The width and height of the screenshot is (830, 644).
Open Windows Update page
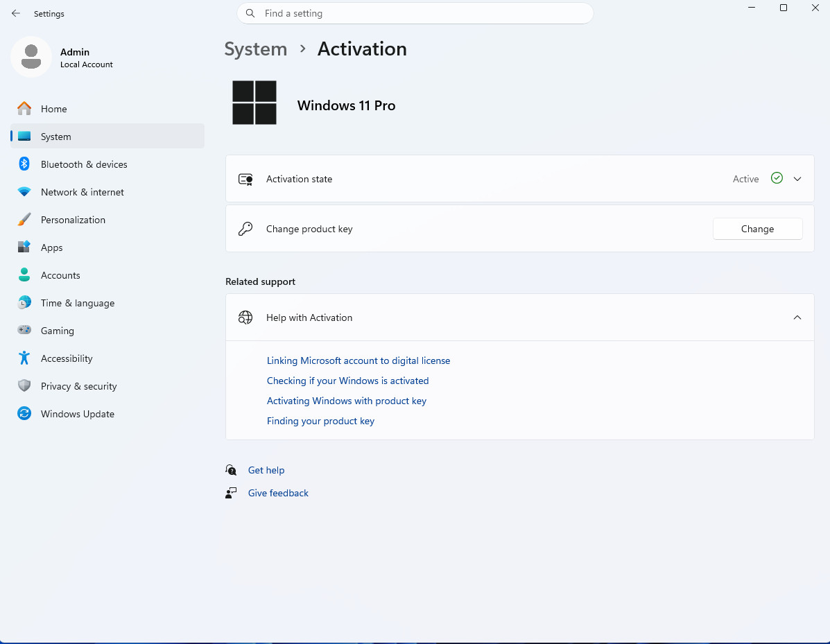tap(107, 413)
